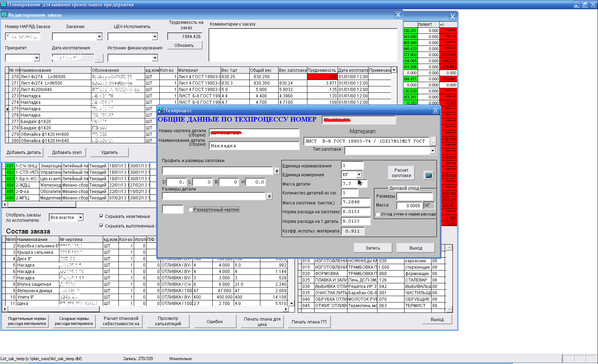Click the Редактирование заказа window title icon
This screenshot has height=364, width=598.
pyautogui.click(x=4, y=15)
